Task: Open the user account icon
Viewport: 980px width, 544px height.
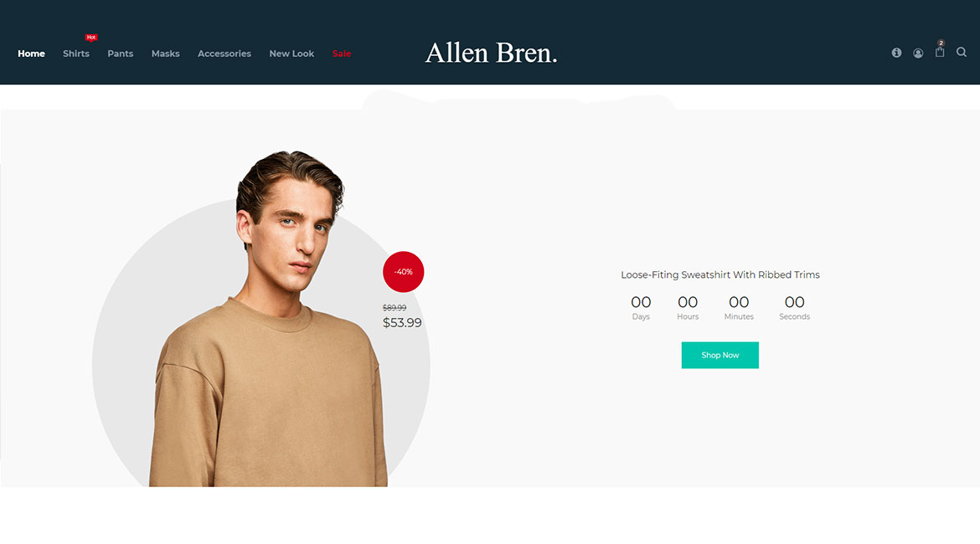Action: click(x=918, y=53)
